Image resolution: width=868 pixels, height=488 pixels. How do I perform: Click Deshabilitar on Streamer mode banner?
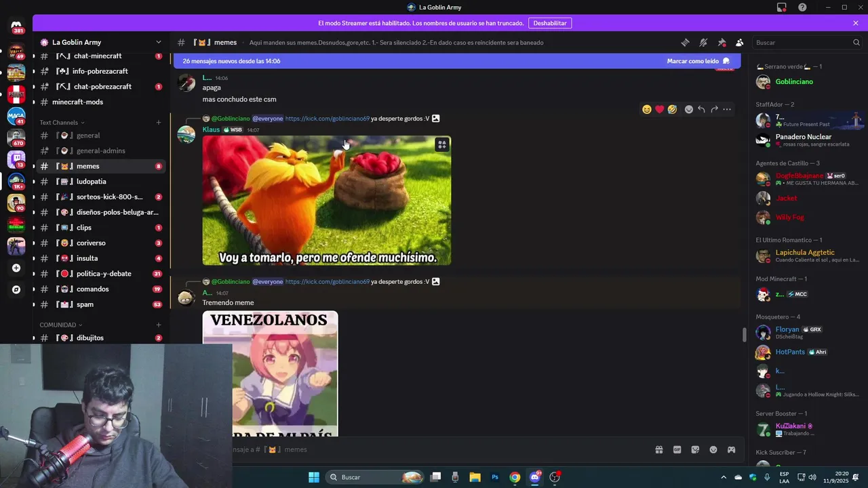click(550, 23)
